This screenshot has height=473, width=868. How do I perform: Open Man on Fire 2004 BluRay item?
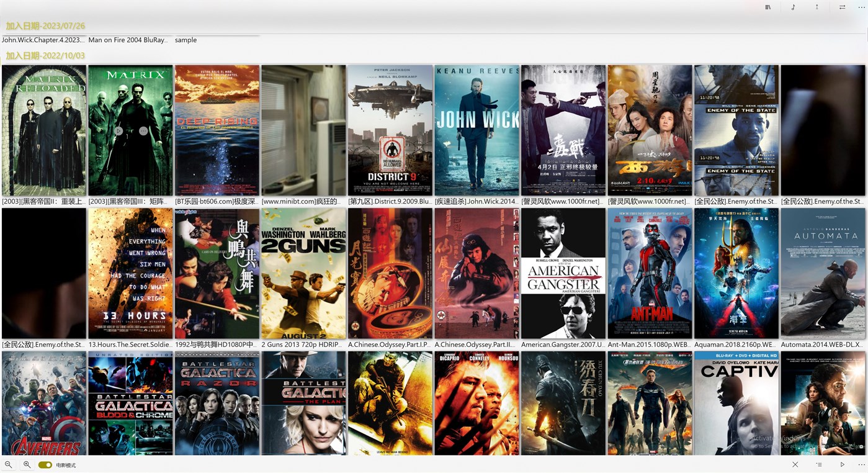[x=128, y=40]
